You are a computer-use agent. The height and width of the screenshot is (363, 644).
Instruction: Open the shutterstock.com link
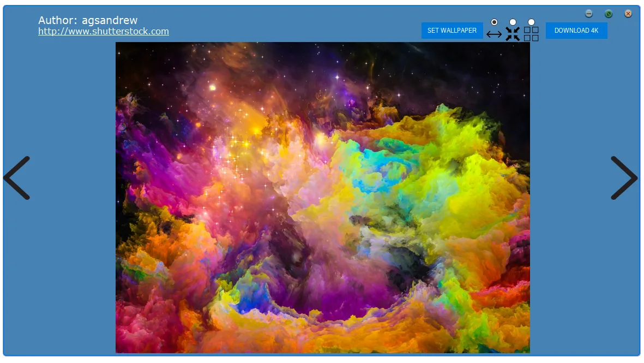104,31
